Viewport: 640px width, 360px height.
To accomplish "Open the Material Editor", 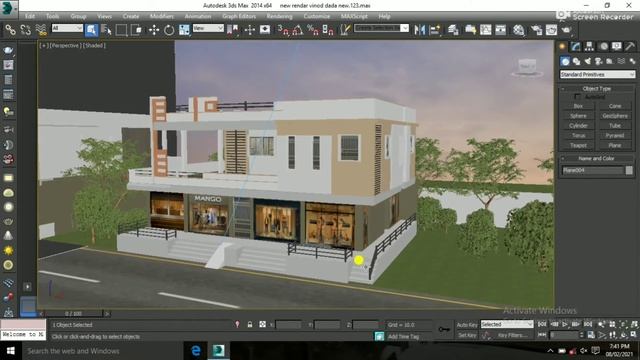I will tap(518, 30).
